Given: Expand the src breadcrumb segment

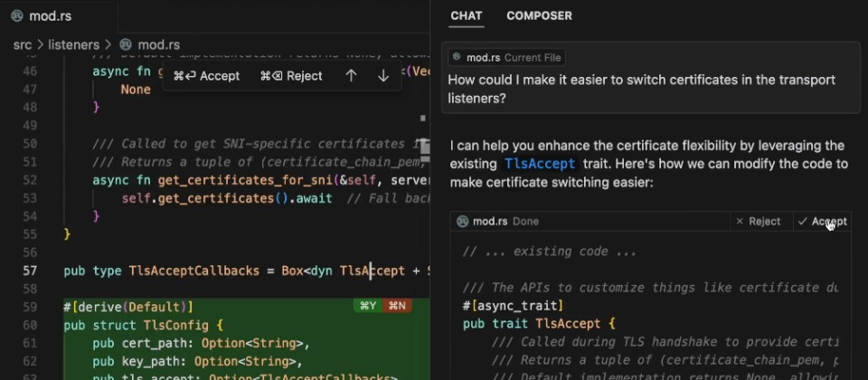Looking at the screenshot, I should [24, 44].
